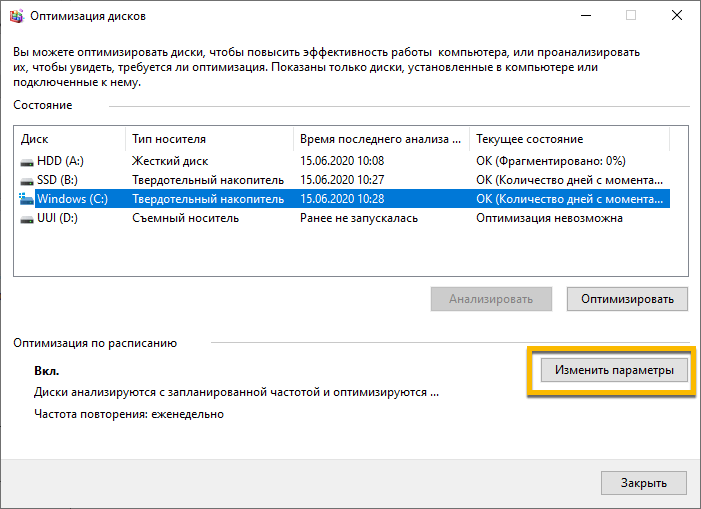Click the Оптимизация невозможна status cell
This screenshot has height=509, width=701.
(548, 218)
